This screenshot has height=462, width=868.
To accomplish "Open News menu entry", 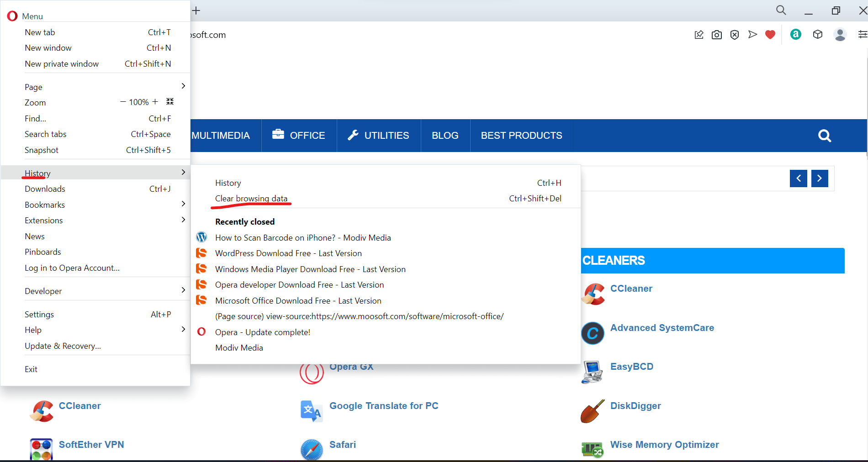I will coord(95,236).
